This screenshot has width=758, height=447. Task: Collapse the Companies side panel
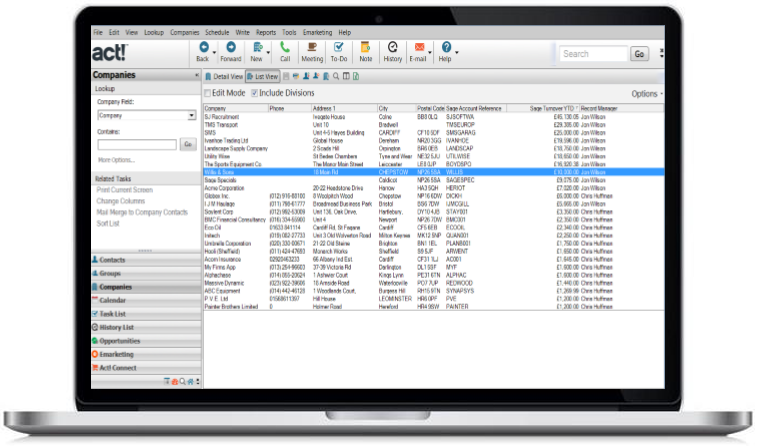(197, 75)
